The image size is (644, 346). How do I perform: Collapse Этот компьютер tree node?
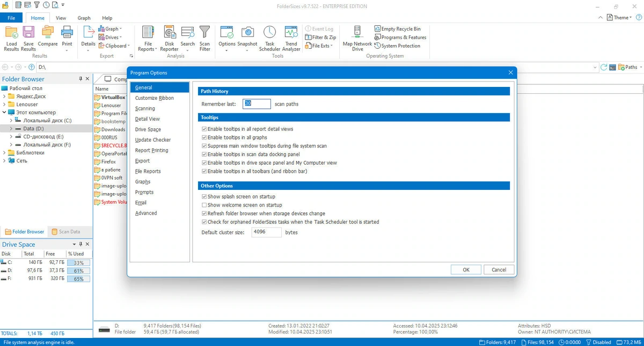point(4,113)
